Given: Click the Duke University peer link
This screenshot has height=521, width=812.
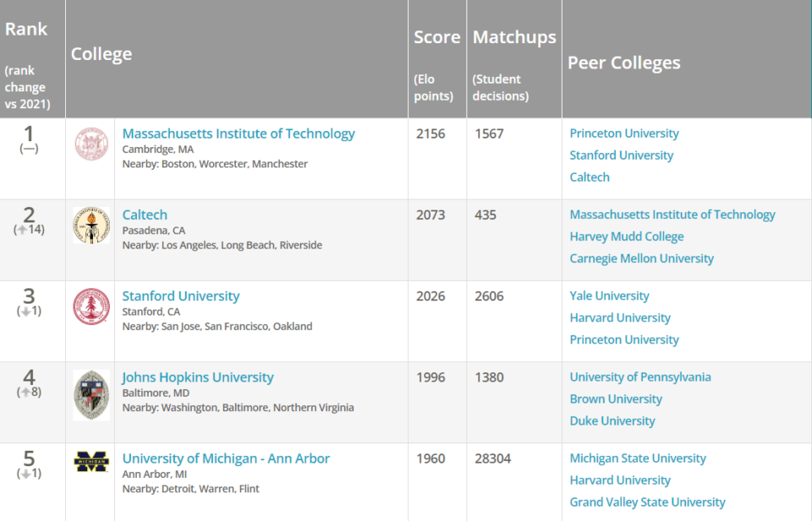Looking at the screenshot, I should point(612,420).
